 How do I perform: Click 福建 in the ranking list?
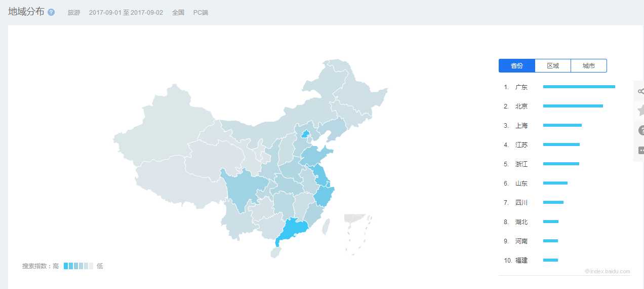pyautogui.click(x=521, y=261)
